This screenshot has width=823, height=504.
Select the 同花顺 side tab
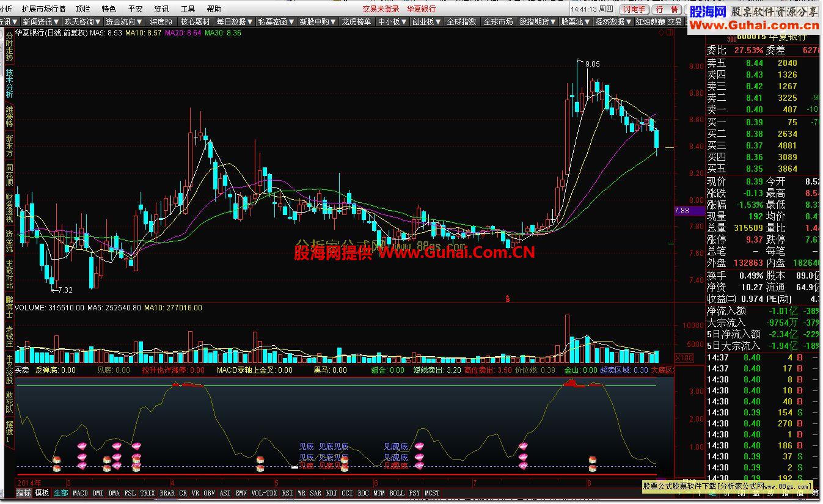(x=9, y=175)
